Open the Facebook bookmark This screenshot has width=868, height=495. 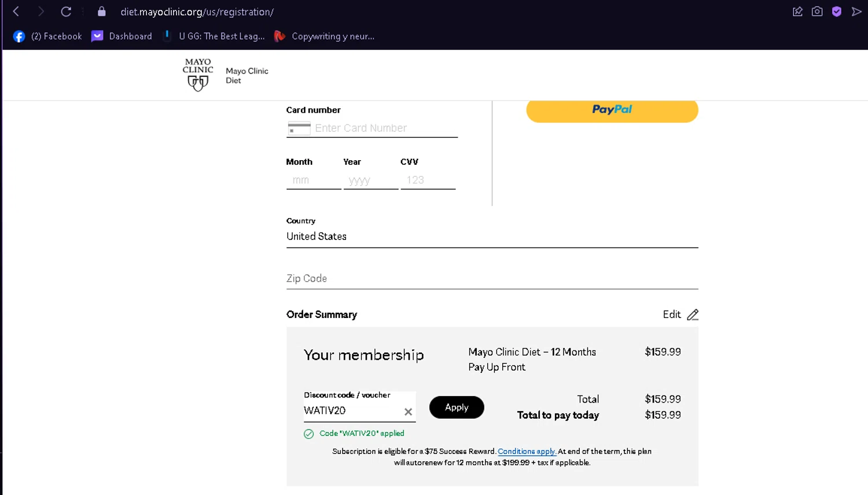click(x=47, y=36)
